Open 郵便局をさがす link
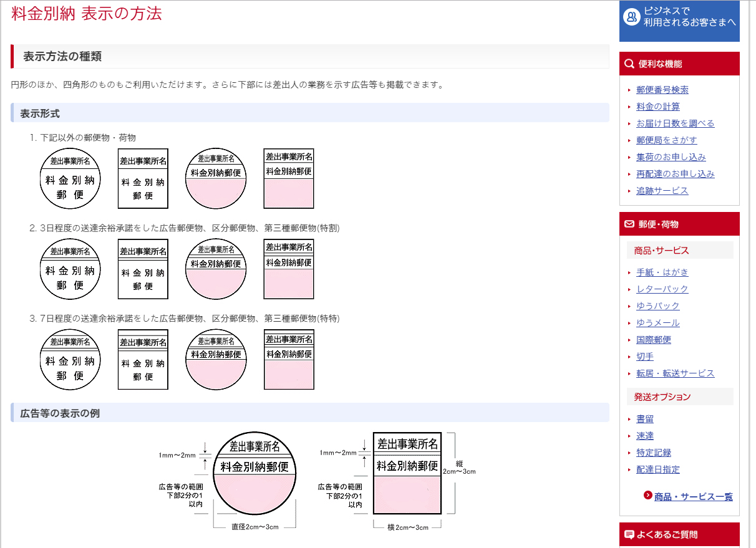 [666, 140]
